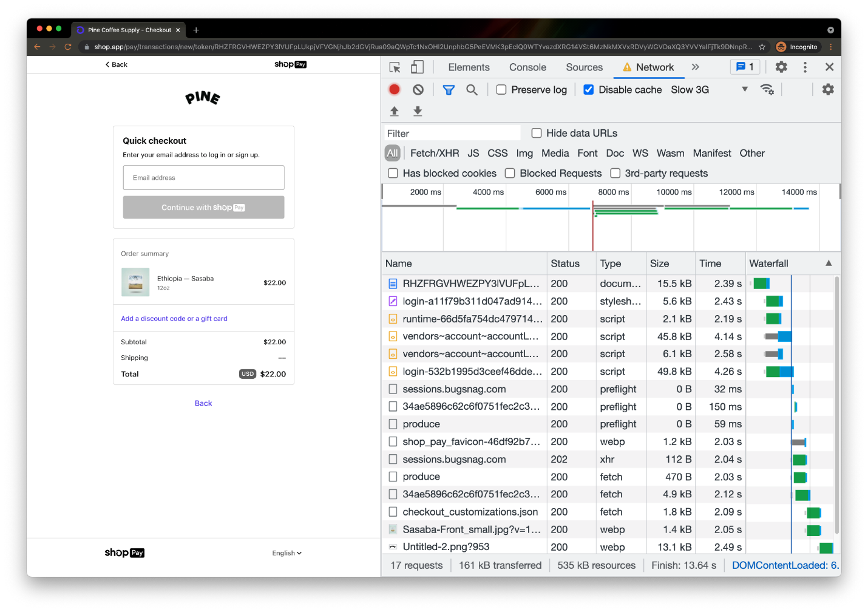Import HAR file upload arrow
The height and width of the screenshot is (612, 868).
click(395, 111)
